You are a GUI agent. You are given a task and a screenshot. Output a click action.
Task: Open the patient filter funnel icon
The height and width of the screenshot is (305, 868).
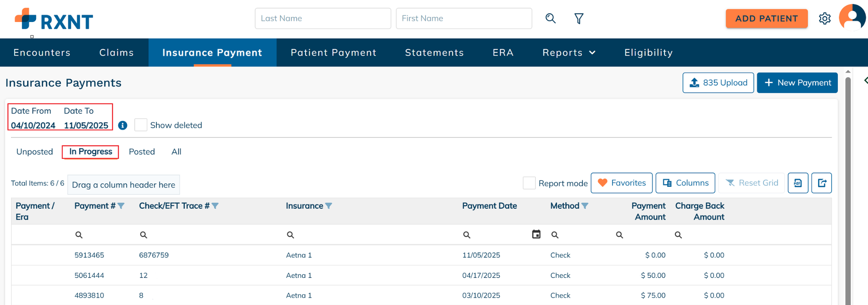point(579,19)
